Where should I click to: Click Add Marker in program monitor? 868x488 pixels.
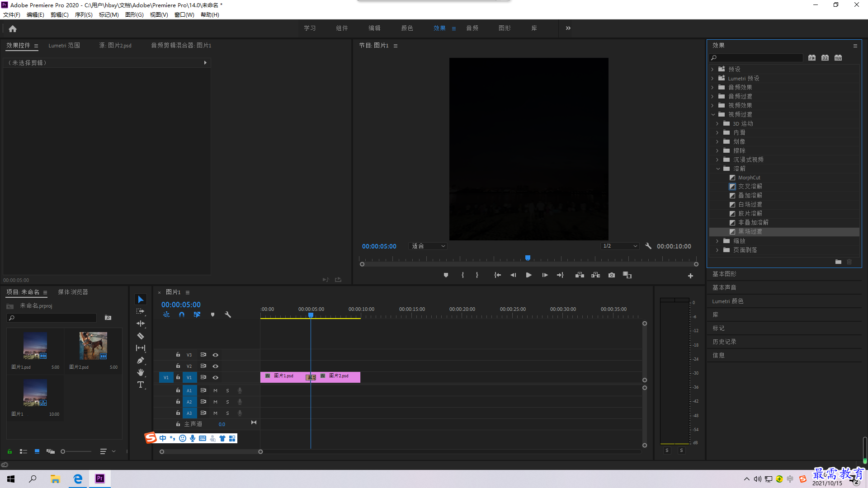(x=446, y=275)
